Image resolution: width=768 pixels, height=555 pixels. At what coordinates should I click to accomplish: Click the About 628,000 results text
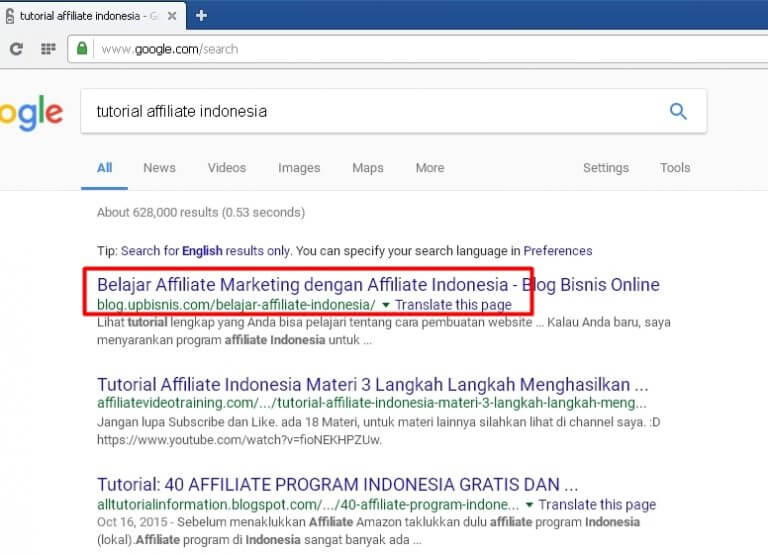pyautogui.click(x=201, y=213)
